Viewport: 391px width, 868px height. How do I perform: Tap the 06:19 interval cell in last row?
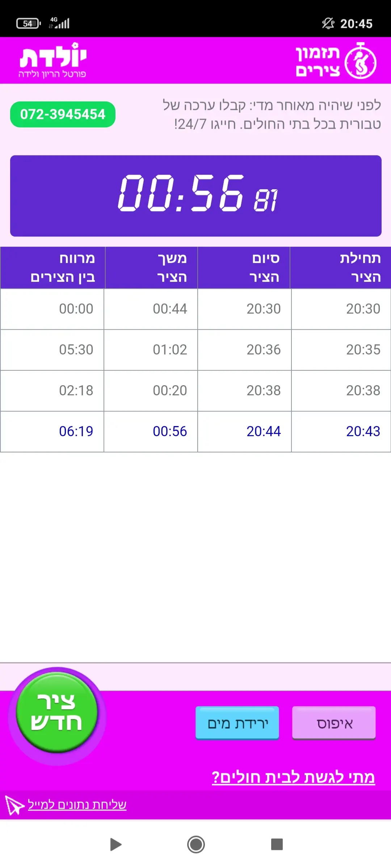tap(76, 431)
